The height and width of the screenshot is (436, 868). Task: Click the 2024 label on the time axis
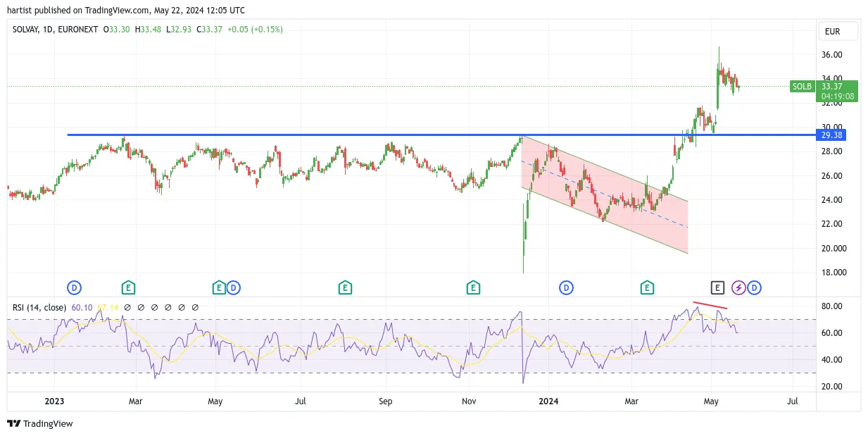(x=548, y=401)
